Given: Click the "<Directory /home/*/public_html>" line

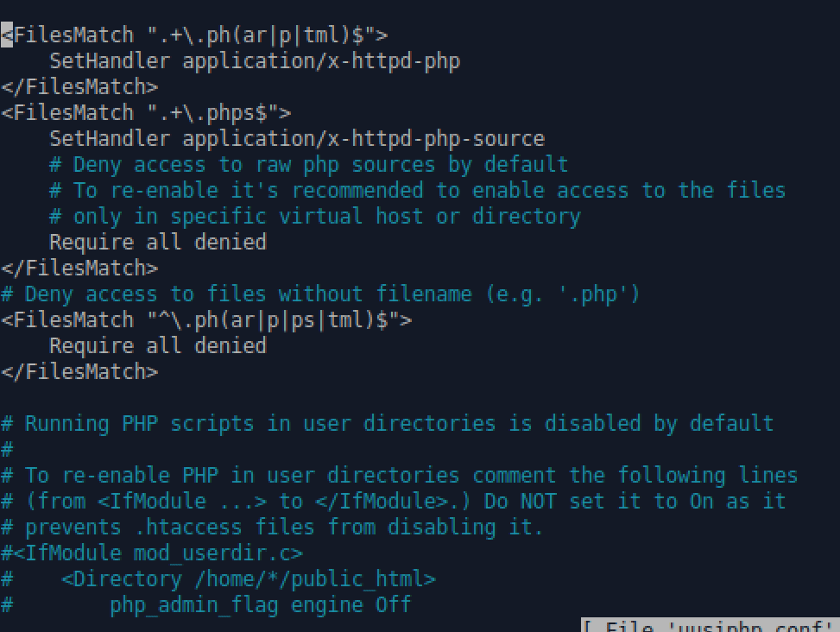Looking at the screenshot, I should coord(249,579).
